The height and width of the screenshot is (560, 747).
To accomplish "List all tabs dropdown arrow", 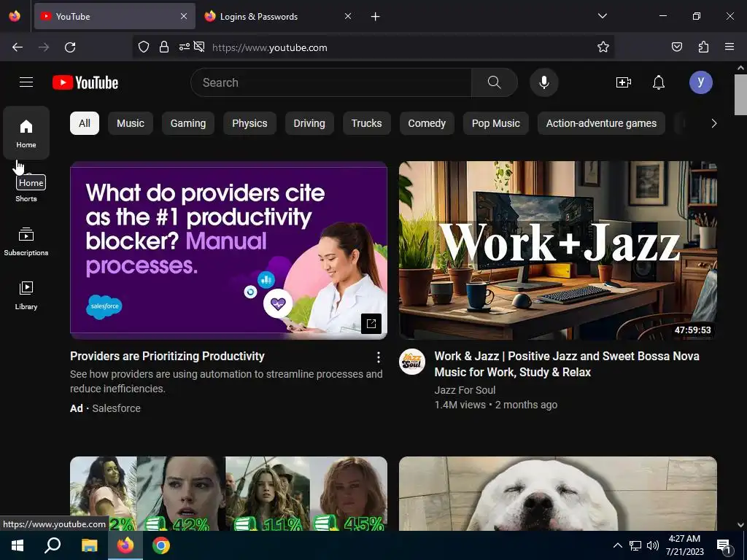I will [602, 16].
